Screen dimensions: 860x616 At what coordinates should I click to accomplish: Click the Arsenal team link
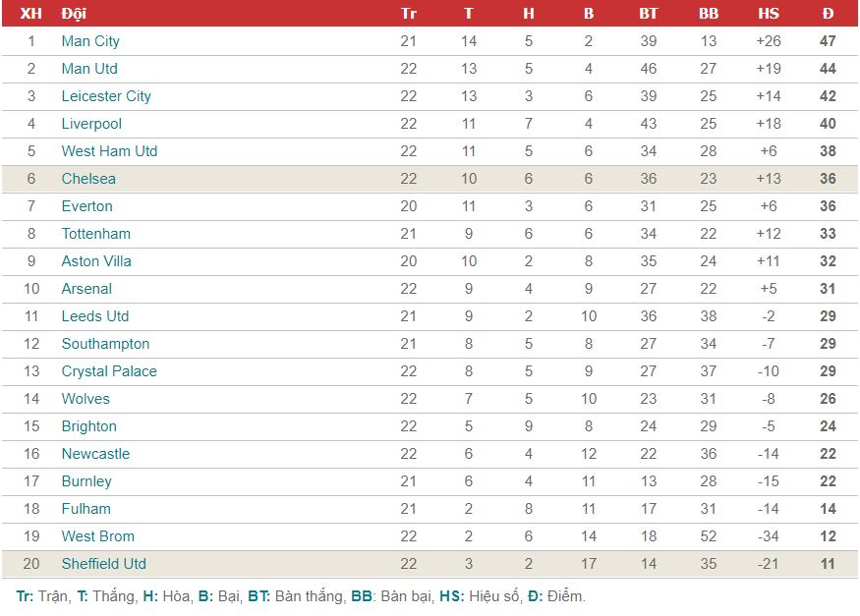coord(86,288)
